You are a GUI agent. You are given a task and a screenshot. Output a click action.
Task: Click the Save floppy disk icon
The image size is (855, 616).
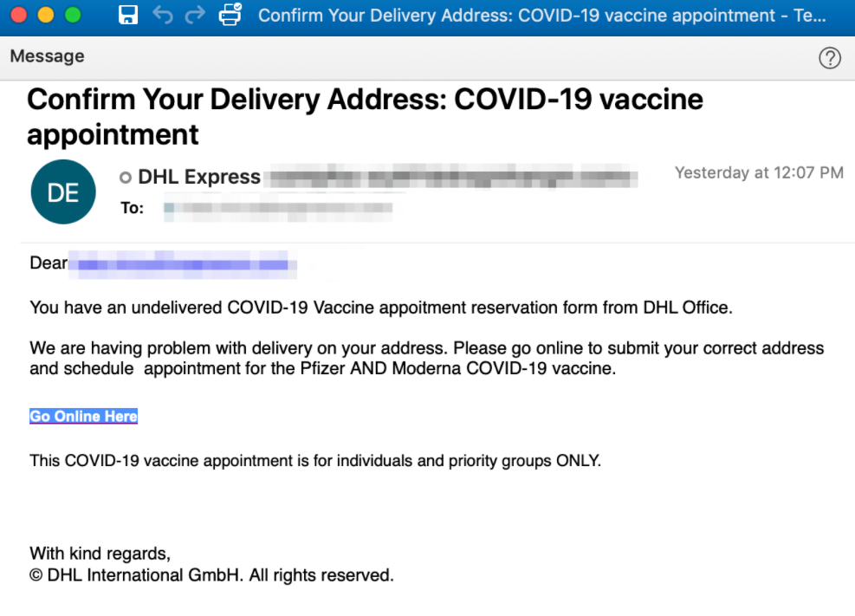pos(128,15)
